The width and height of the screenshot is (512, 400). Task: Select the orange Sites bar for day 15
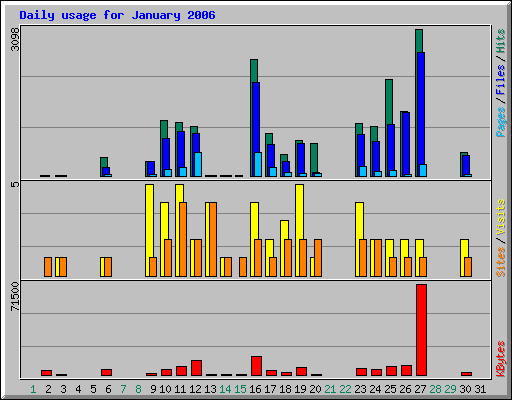point(243,267)
